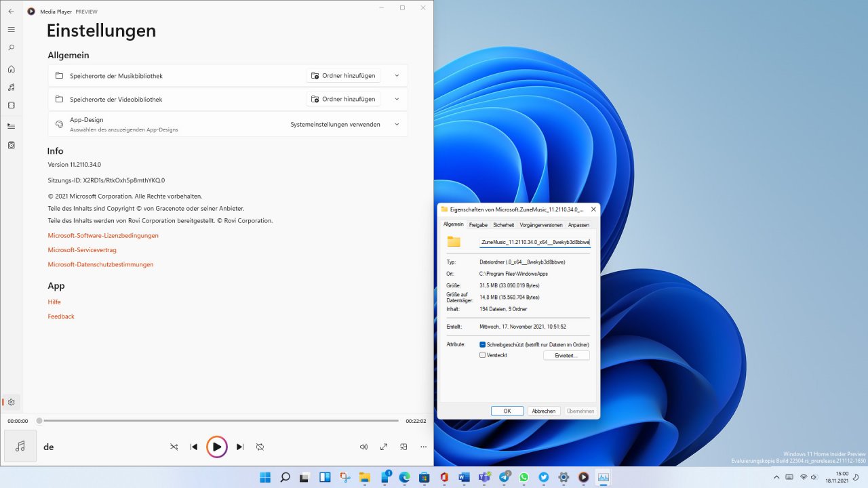
Task: Expand video library locations section
Action: 397,99
